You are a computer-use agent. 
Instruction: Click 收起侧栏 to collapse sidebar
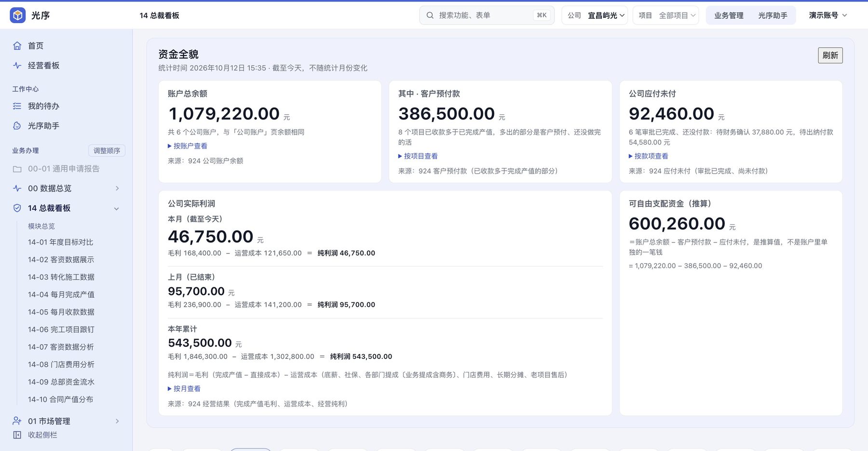coord(42,435)
